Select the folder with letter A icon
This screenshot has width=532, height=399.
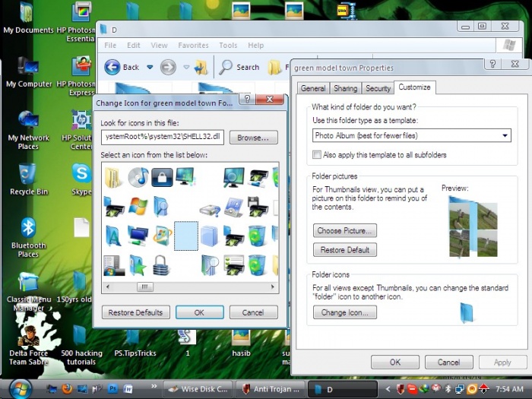coord(113,236)
